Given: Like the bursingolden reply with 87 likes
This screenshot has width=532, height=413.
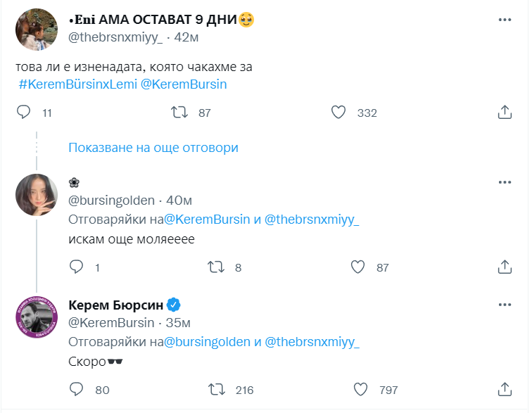Looking at the screenshot, I should tap(358, 267).
